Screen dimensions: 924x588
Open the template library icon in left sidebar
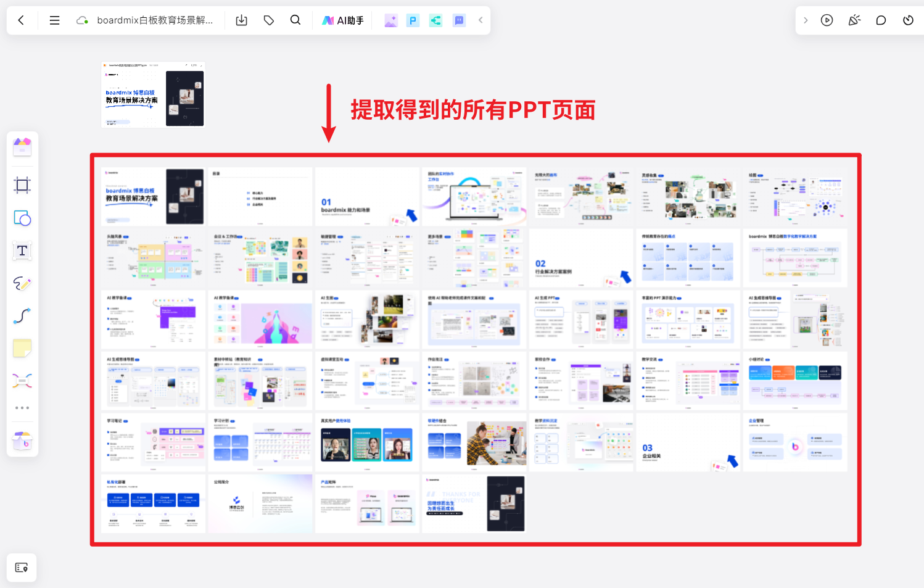(22, 147)
